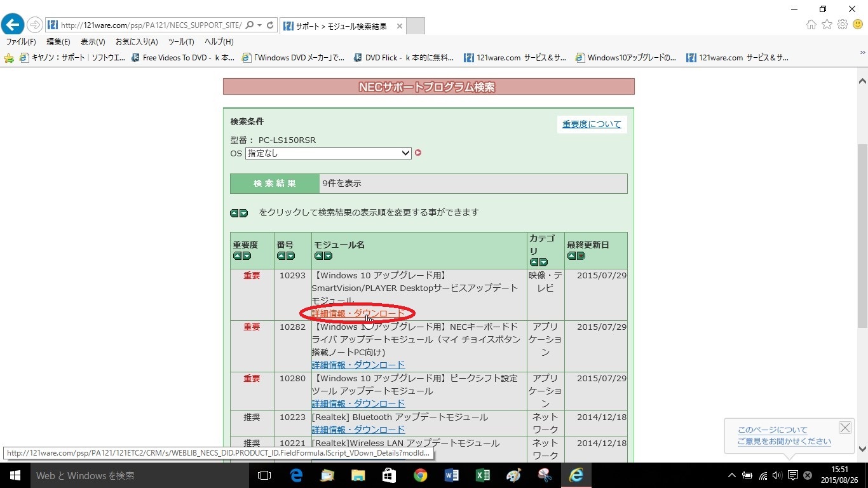Open 詳細情報・ダウンロード link for module 10293
The height and width of the screenshot is (488, 868).
click(x=358, y=313)
